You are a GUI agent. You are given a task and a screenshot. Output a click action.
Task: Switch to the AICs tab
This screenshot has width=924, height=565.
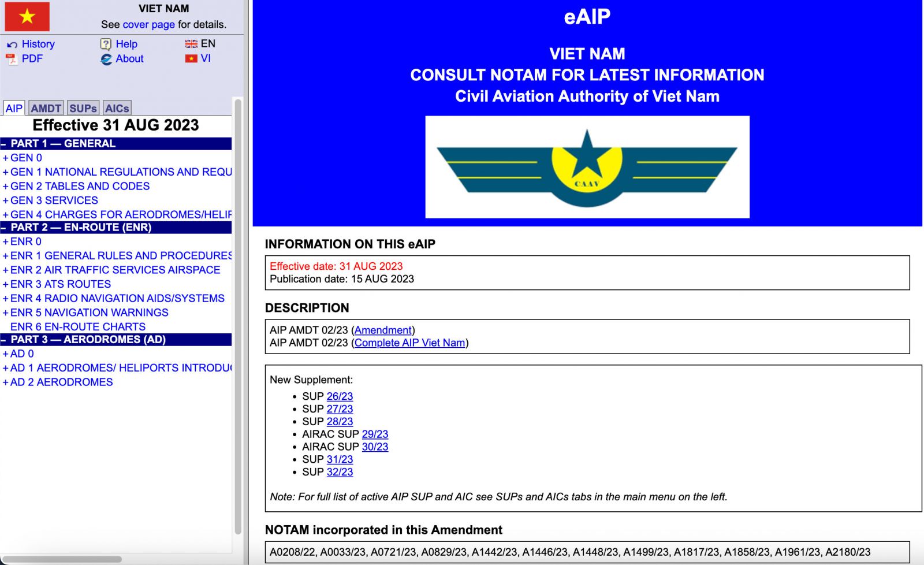coord(117,108)
